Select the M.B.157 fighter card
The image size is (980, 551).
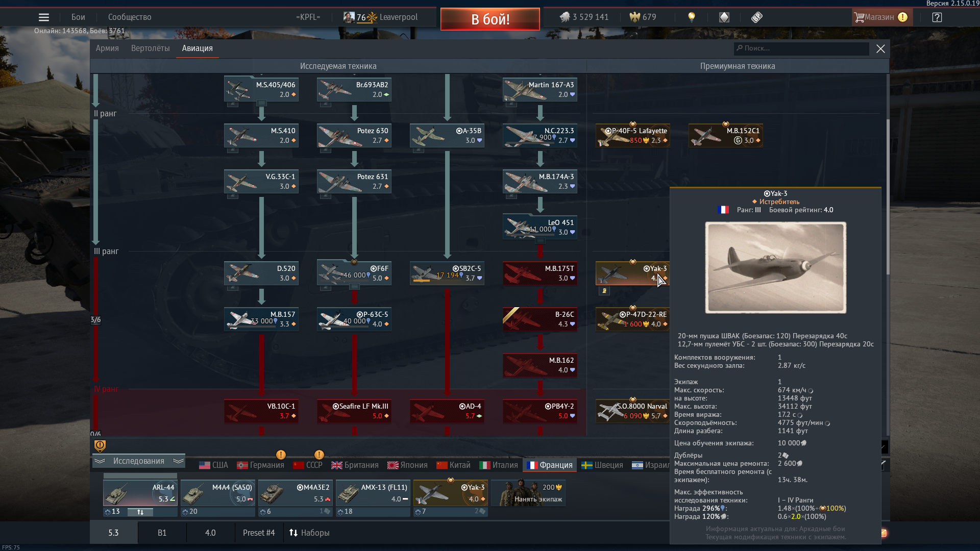(x=261, y=319)
